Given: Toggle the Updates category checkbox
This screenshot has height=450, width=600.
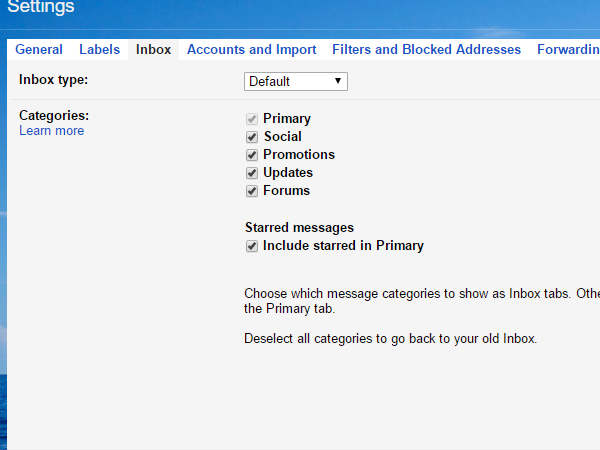Looking at the screenshot, I should [252, 173].
